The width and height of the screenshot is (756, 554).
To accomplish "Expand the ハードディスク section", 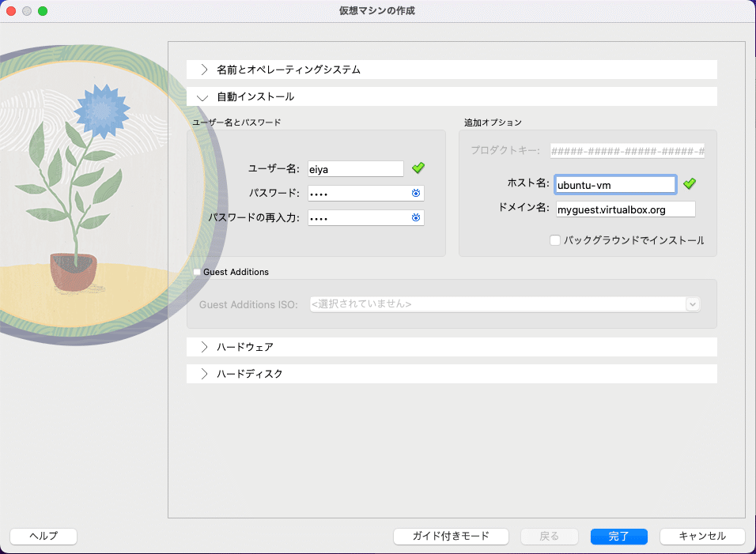I will (x=452, y=374).
